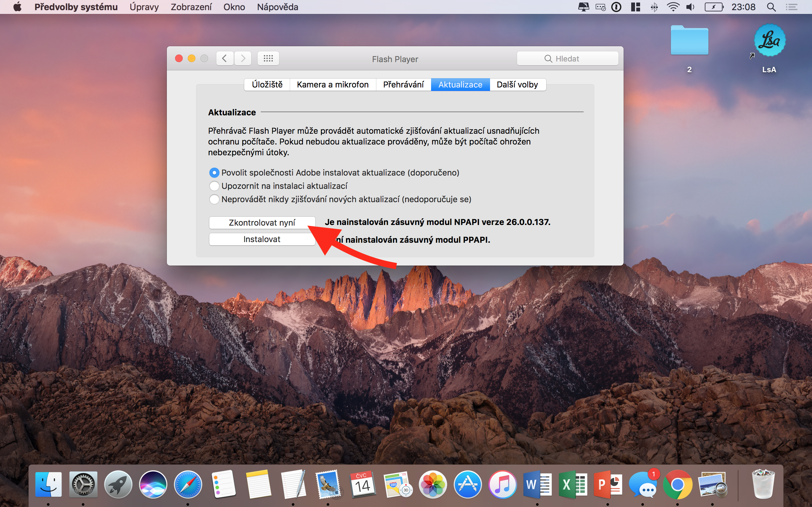Viewport: 812px width, 507px height.
Task: Click the Hledat search field
Action: point(567,59)
